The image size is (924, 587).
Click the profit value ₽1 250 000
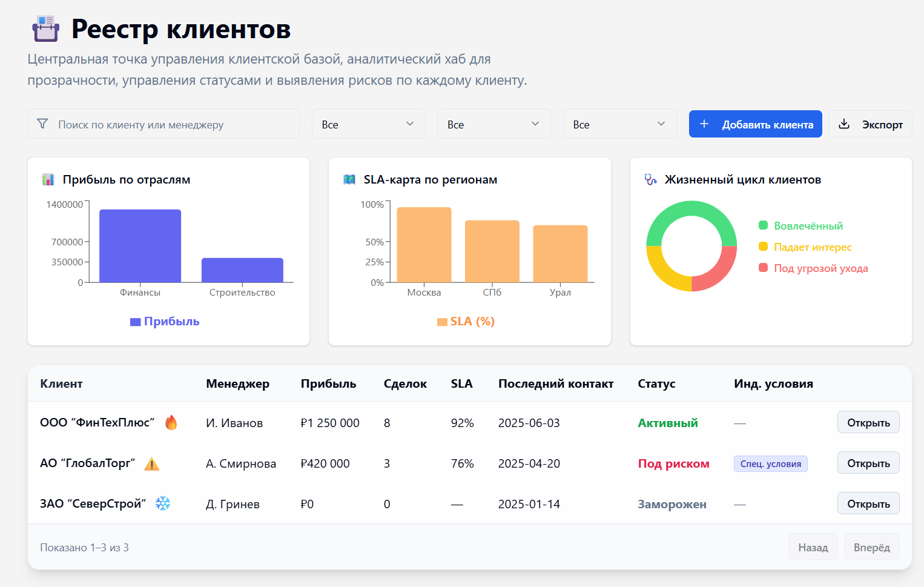pyautogui.click(x=330, y=423)
